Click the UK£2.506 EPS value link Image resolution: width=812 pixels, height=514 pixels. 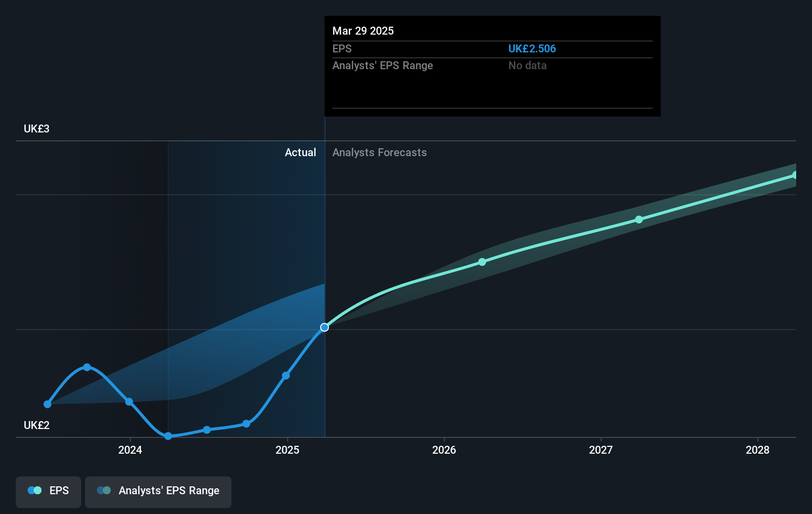(532, 48)
